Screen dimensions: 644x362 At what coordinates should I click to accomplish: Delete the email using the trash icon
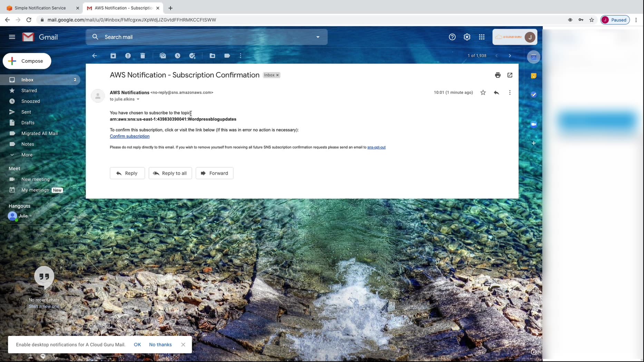coord(143,56)
